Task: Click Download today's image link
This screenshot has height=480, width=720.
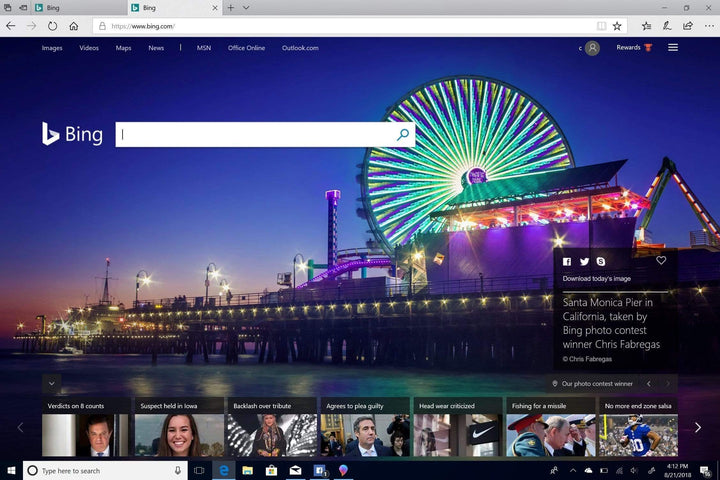Action: [x=596, y=279]
